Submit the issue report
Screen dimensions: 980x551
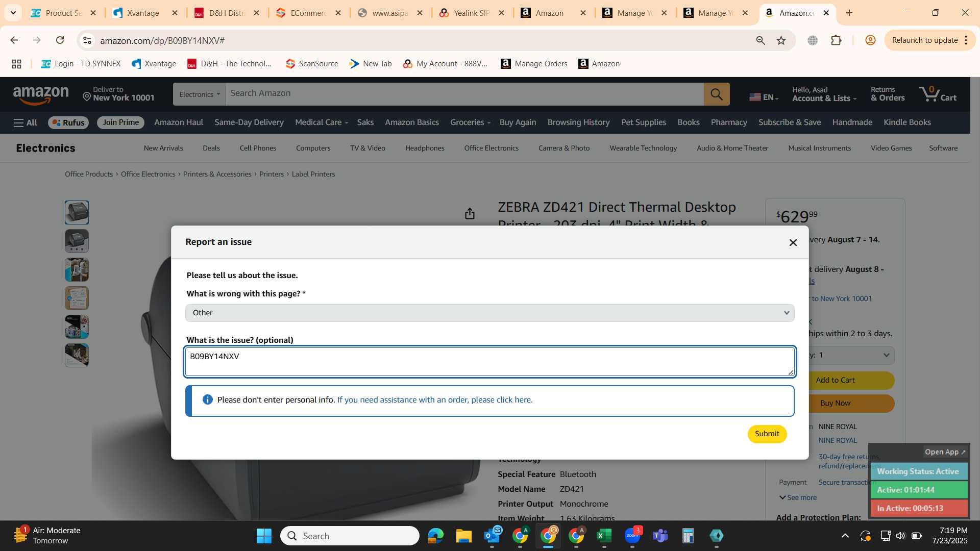click(x=767, y=434)
